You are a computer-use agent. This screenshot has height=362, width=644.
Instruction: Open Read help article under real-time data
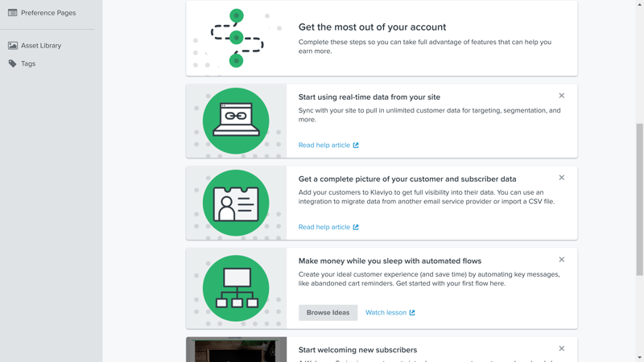pos(328,145)
